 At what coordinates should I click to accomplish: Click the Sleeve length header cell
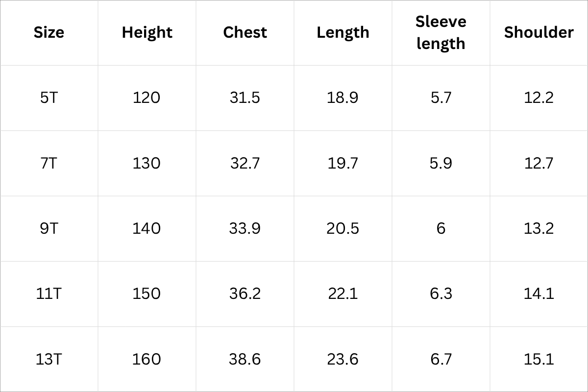coord(441,32)
